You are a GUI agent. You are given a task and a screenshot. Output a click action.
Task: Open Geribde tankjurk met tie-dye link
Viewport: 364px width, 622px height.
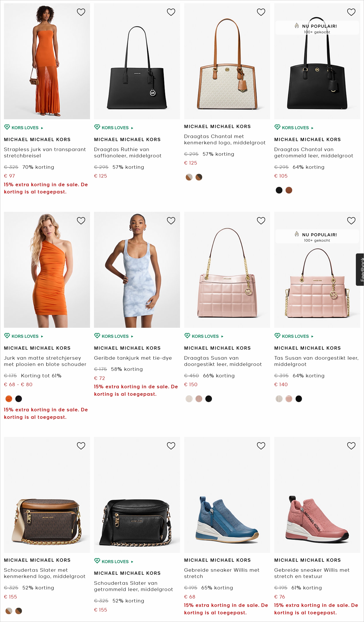tap(133, 358)
